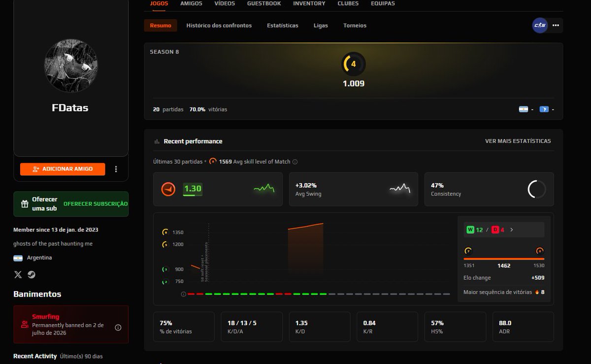Switch to the Ligas sub-tab

[x=321, y=26]
